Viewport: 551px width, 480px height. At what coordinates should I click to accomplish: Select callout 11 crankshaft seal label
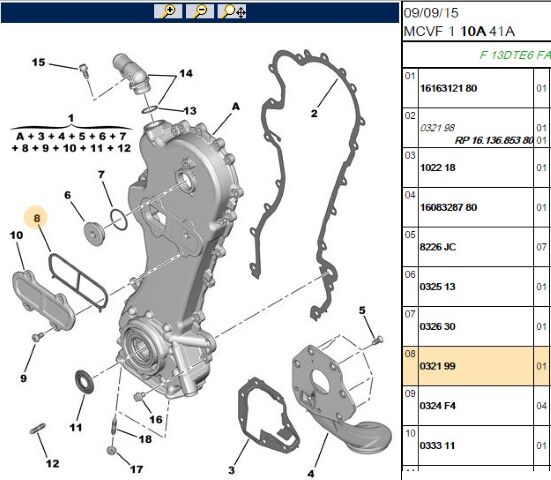pyautogui.click(x=76, y=427)
